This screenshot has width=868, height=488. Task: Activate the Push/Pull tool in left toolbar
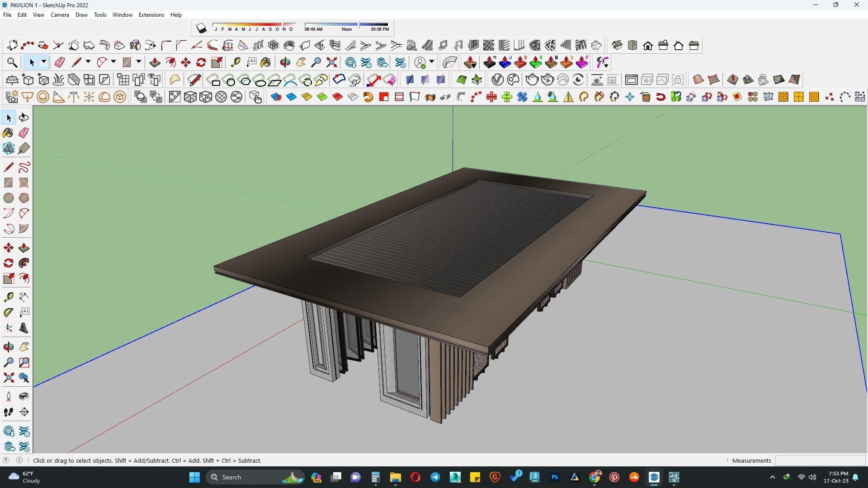(24, 248)
